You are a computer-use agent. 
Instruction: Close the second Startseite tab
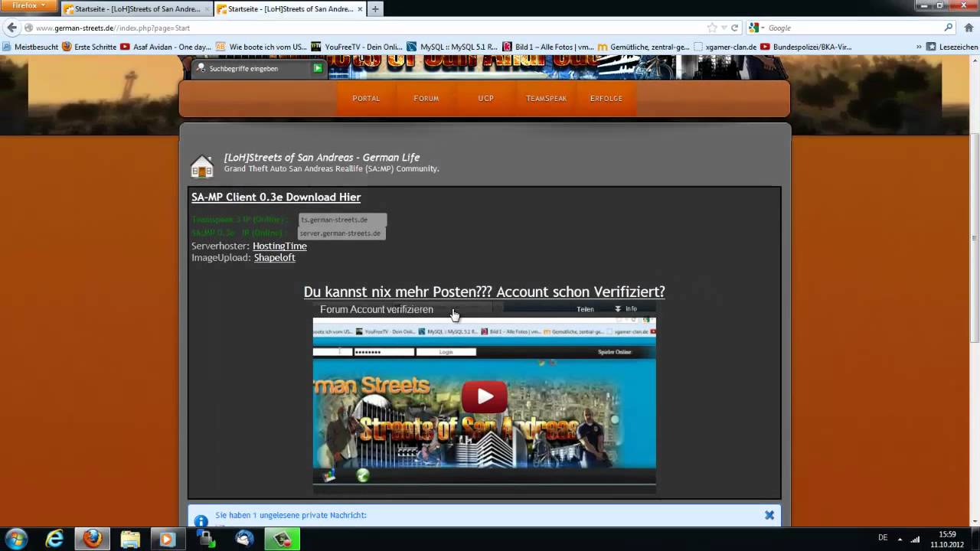point(360,10)
